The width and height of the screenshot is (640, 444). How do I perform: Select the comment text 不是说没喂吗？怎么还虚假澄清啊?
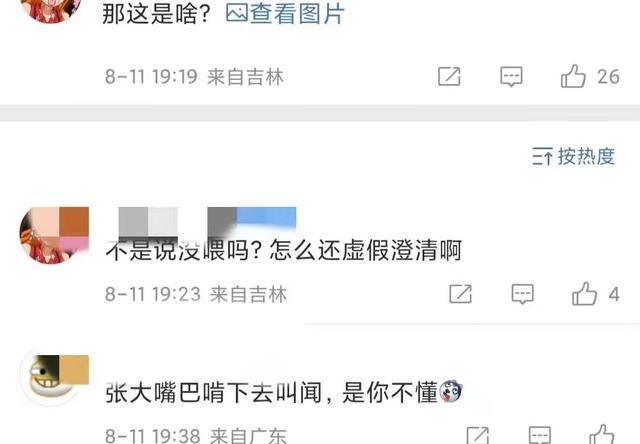coord(284,250)
